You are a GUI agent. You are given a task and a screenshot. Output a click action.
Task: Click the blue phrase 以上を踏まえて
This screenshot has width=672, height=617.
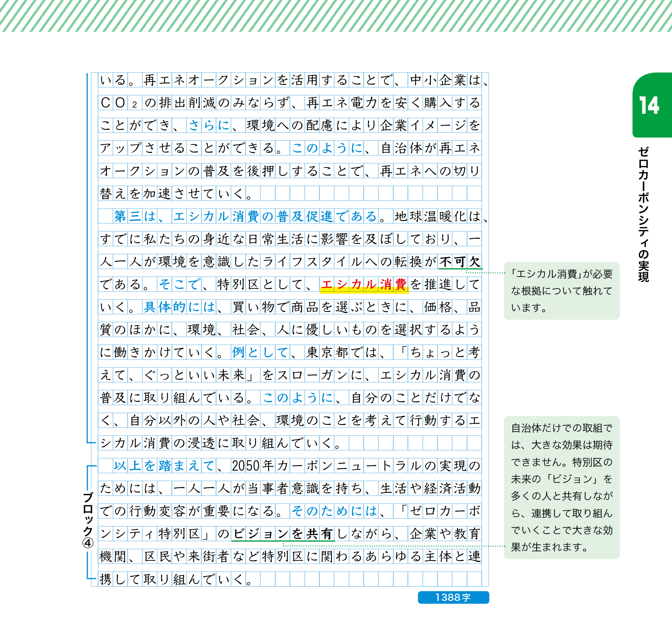164,466
